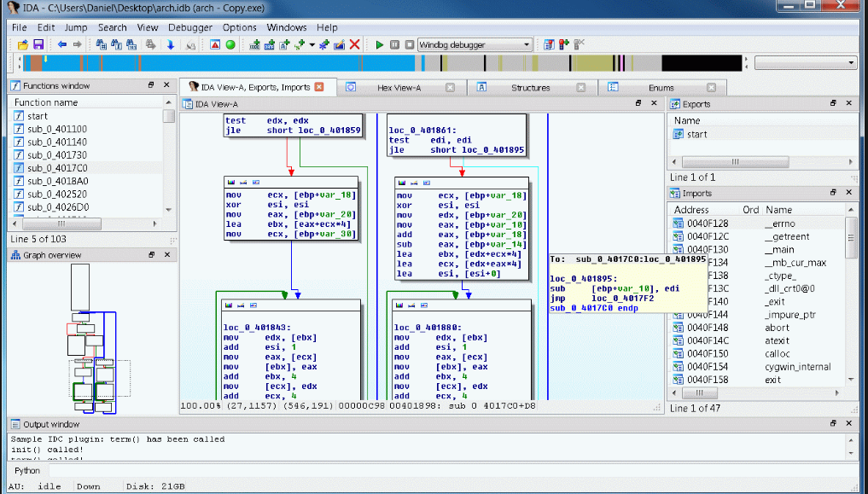Viewport: 868px width, 494px height.
Task: Click the blue down arrow toolbar icon
Action: [x=171, y=44]
